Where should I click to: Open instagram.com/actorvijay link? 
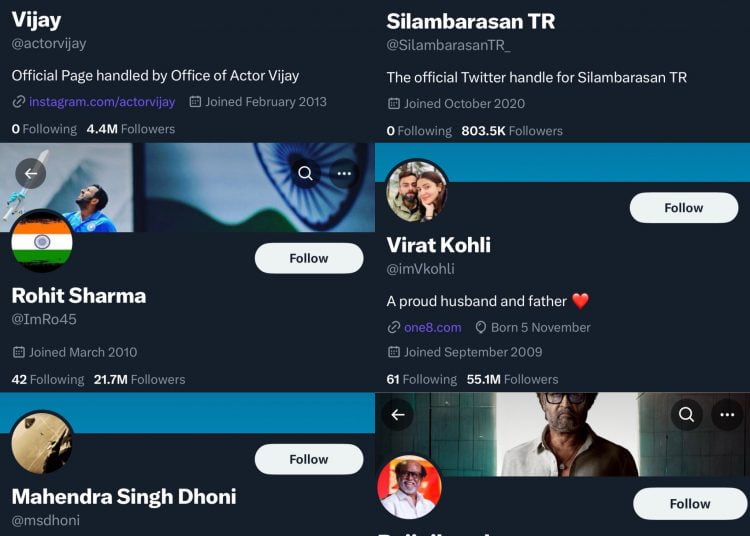coord(101,102)
